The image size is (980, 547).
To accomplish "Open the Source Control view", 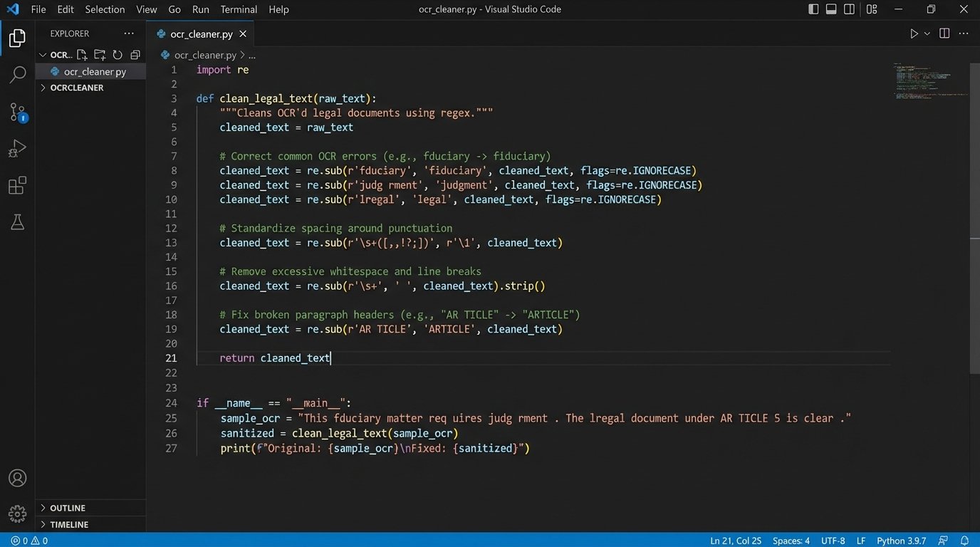I will 17,112.
